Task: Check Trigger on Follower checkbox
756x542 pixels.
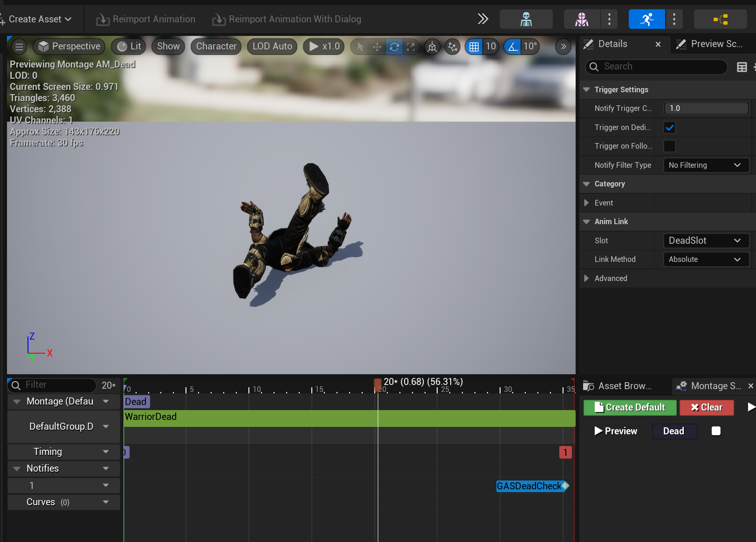Action: 670,146
